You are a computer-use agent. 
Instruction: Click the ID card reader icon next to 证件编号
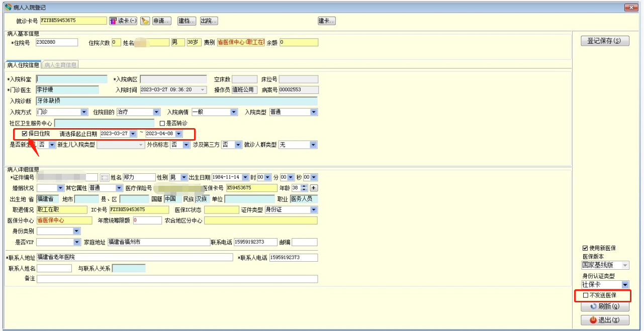[105, 177]
